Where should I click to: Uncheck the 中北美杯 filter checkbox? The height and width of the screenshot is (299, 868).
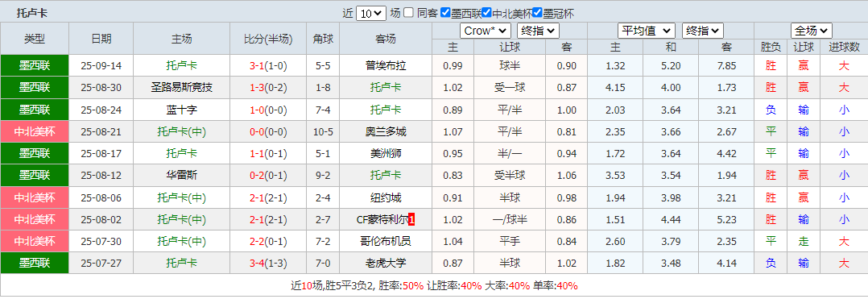pos(486,13)
